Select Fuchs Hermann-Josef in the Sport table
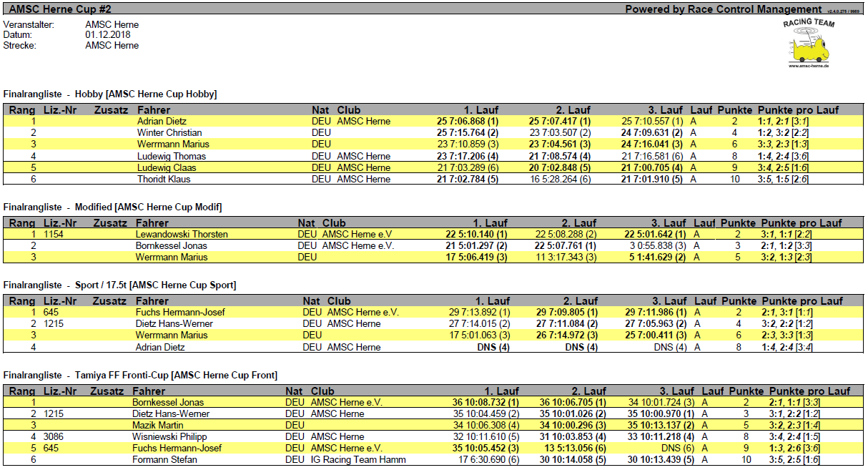Screen dimensions: 868x470 (x=180, y=313)
